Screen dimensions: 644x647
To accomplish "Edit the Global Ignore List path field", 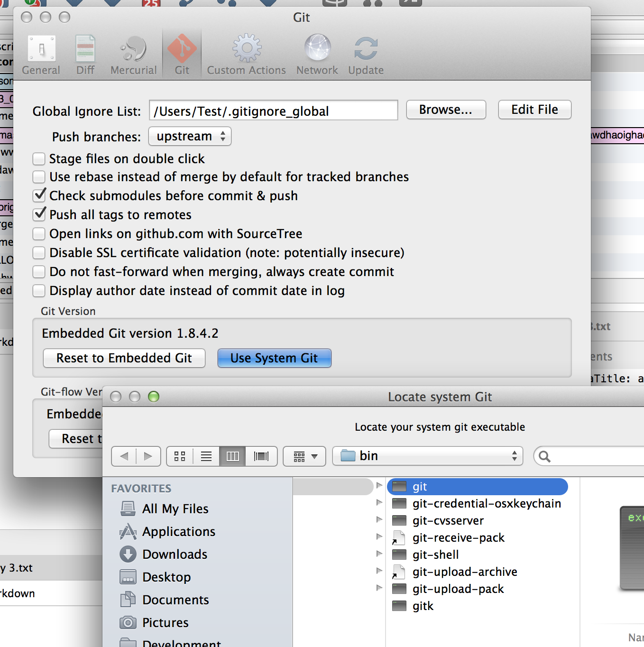I will [x=274, y=110].
